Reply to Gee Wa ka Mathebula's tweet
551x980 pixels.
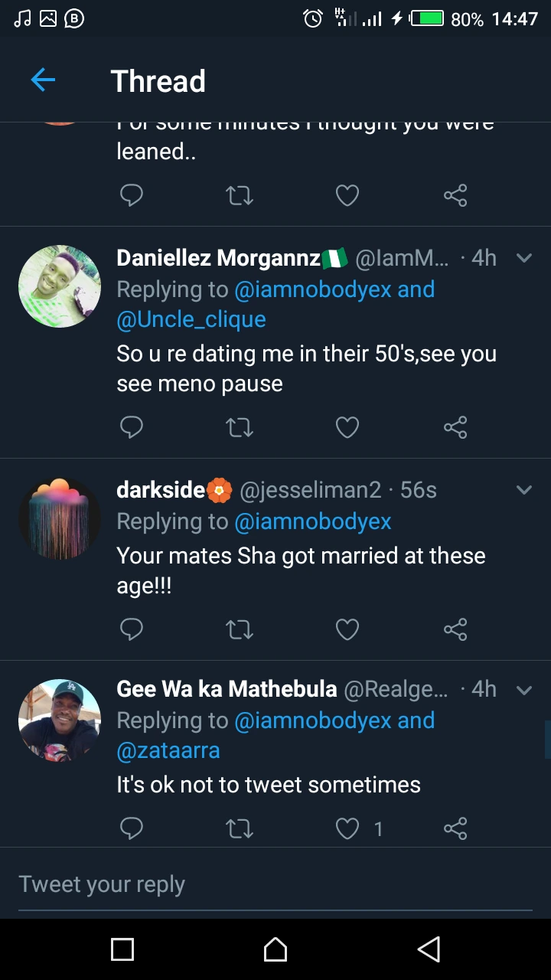pyautogui.click(x=132, y=828)
